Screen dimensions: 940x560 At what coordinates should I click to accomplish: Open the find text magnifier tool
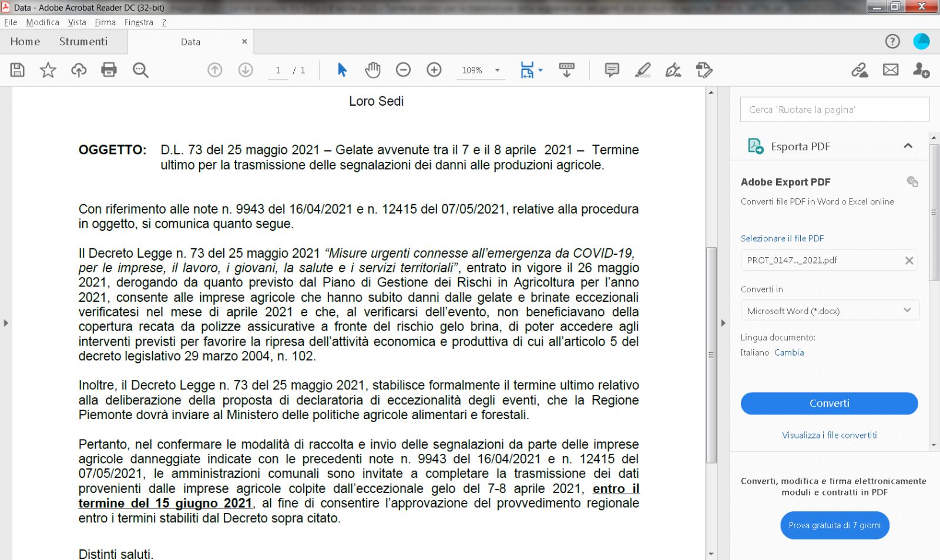(140, 70)
